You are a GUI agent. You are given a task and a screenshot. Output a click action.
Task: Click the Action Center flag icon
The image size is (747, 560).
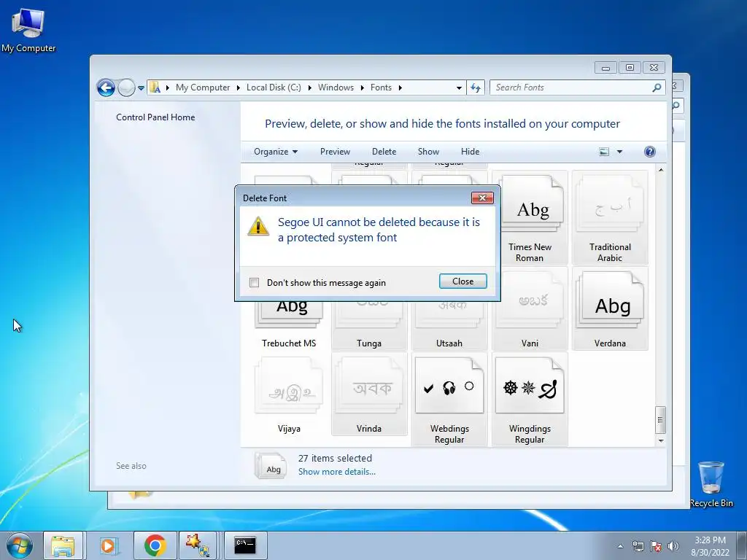click(x=656, y=546)
